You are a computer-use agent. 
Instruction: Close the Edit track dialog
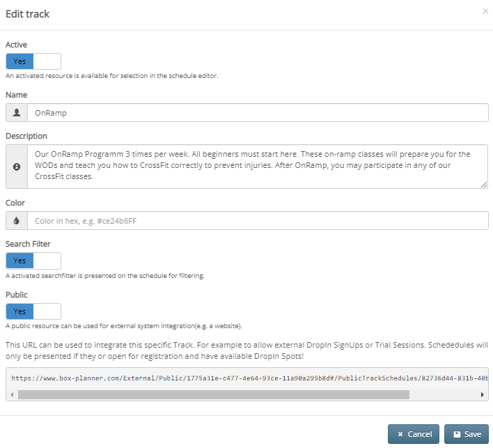[x=485, y=11]
